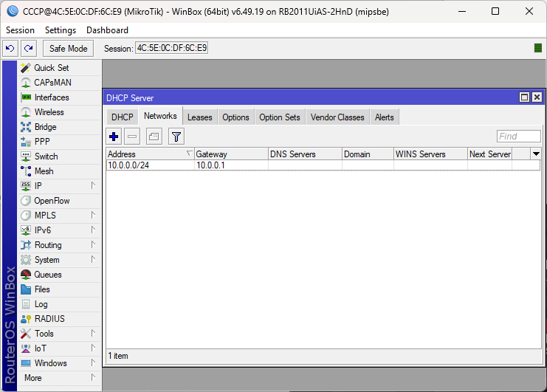
Task: Toggle Safe Mode button
Action: [69, 48]
